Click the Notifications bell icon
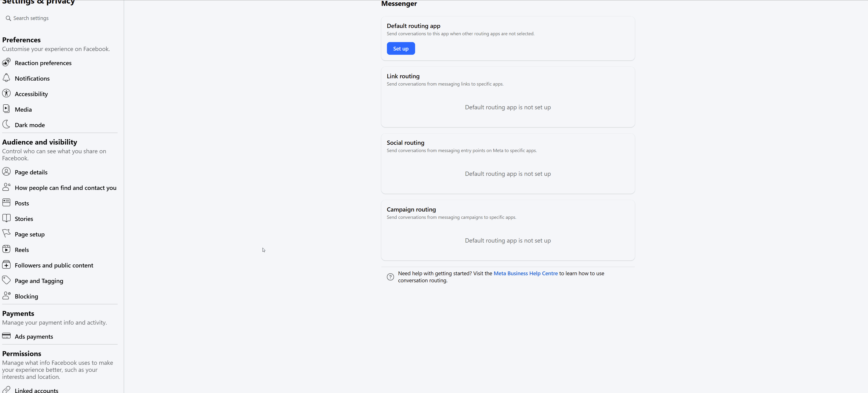Image resolution: width=868 pixels, height=393 pixels. click(x=6, y=78)
